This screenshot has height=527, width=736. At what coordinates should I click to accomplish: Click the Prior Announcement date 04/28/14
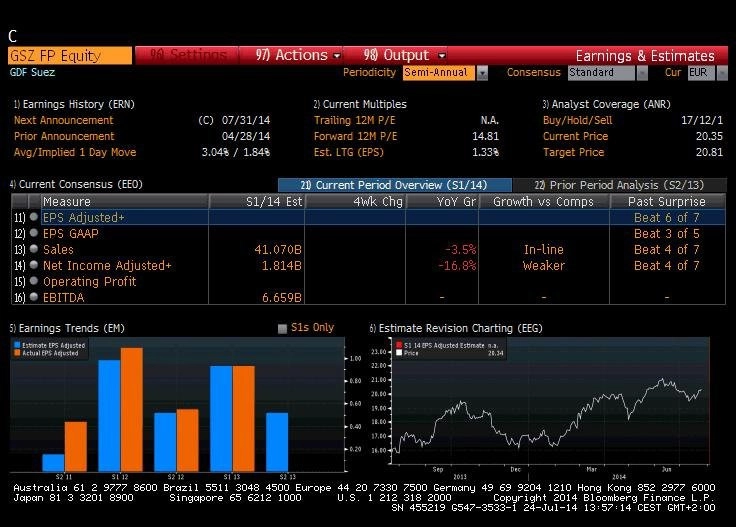[246, 136]
